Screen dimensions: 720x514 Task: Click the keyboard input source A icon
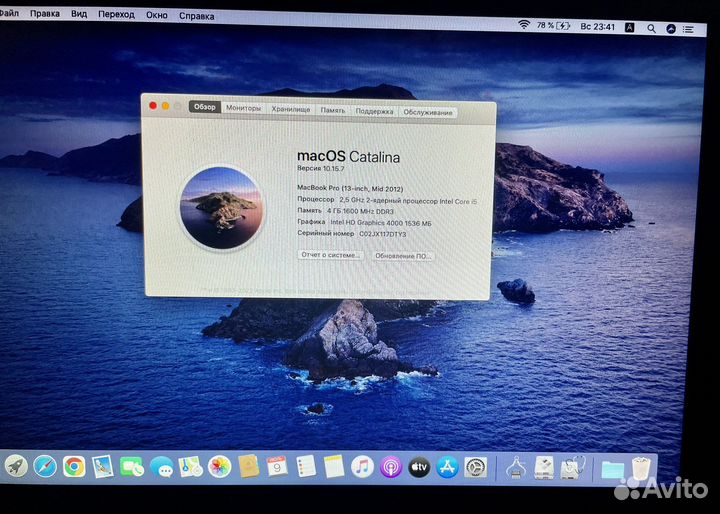pos(630,28)
